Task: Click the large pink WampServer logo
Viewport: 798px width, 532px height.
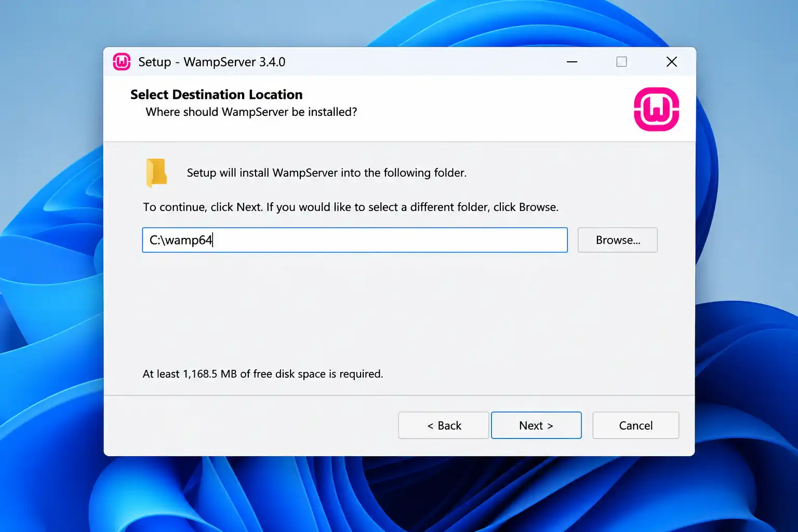Action: pyautogui.click(x=656, y=109)
